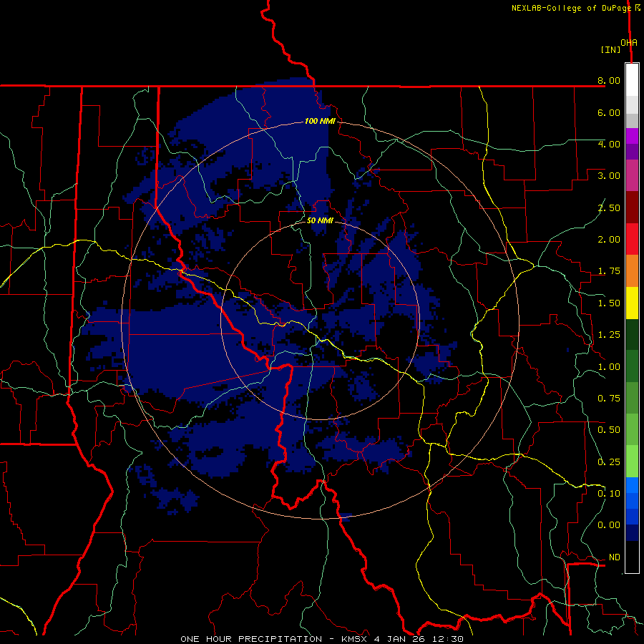Click the black ND swatch in the legend

pyautogui.click(x=632, y=557)
